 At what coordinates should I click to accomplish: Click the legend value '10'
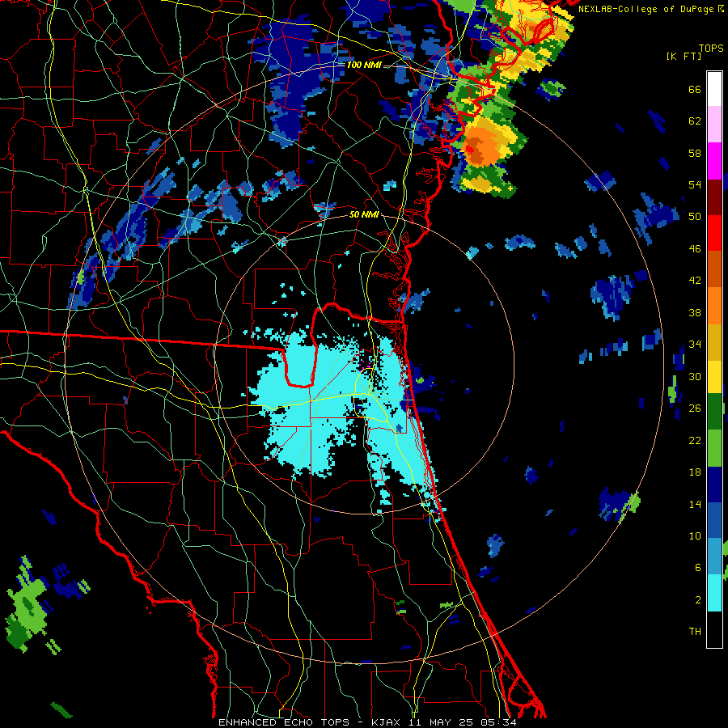695,535
